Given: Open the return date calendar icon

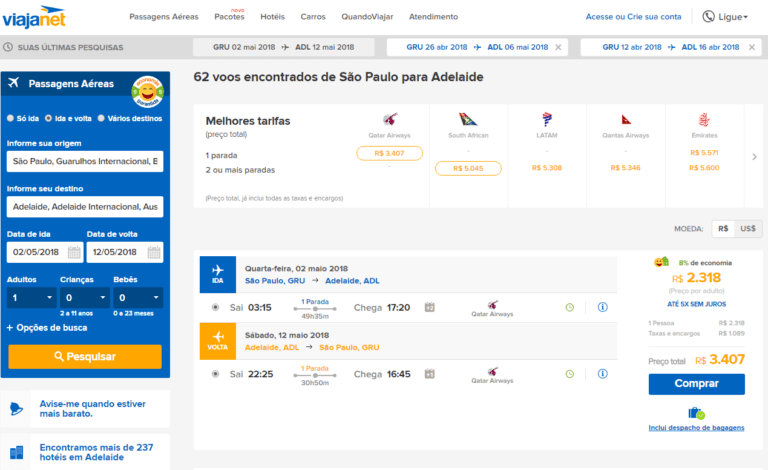Looking at the screenshot, I should pos(154,253).
